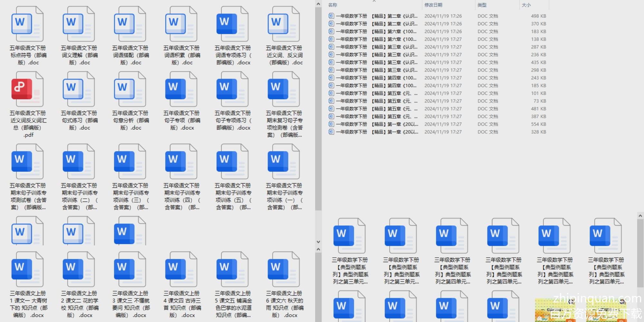Screen dimensions: 644x322
Task: Click scroll-up arrow in 三年级数学下册 pane
Action: click(640, 216)
